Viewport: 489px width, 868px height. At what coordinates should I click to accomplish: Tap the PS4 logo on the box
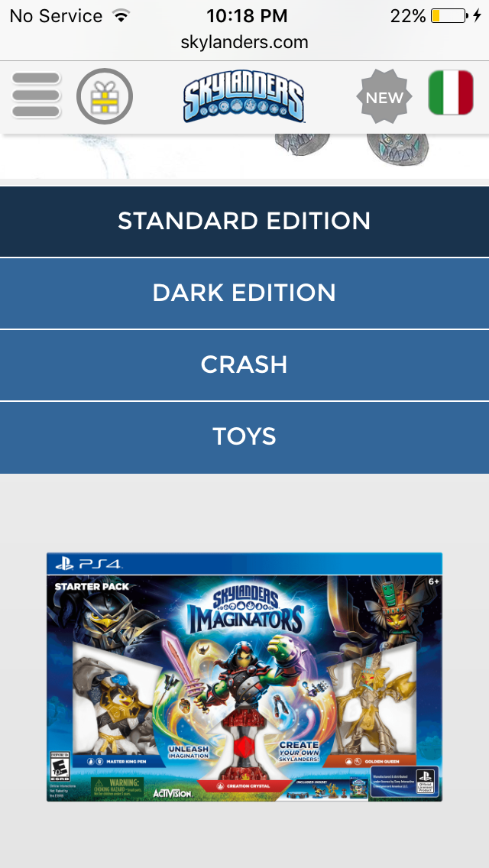pos(89,564)
